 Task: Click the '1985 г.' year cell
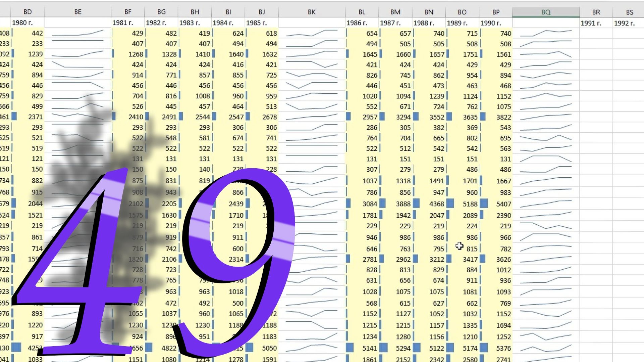262,23
